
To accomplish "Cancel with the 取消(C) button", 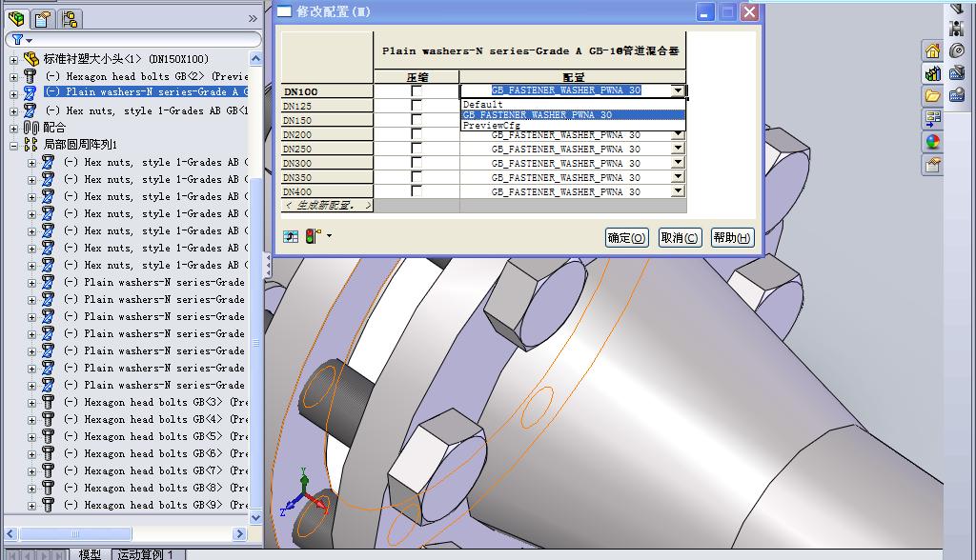I will 680,238.
